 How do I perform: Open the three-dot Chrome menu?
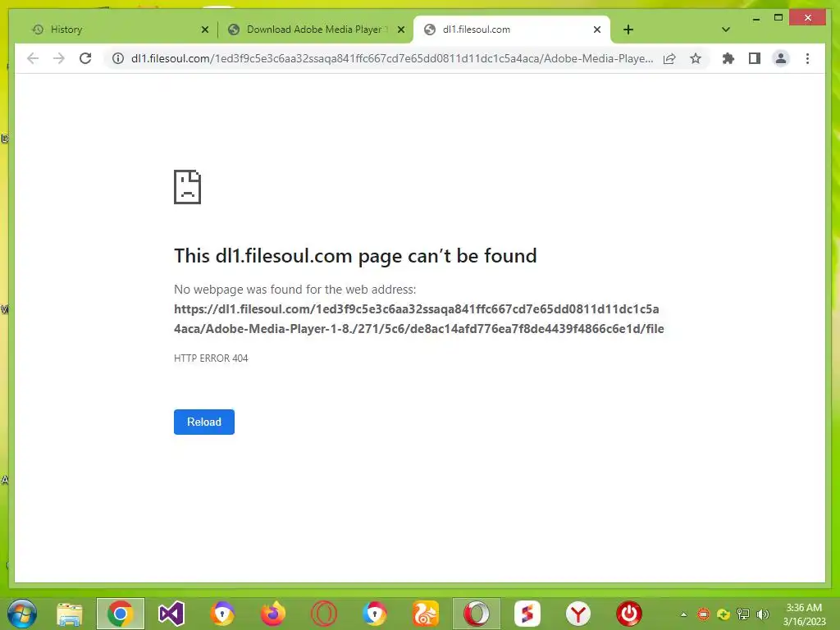click(807, 58)
